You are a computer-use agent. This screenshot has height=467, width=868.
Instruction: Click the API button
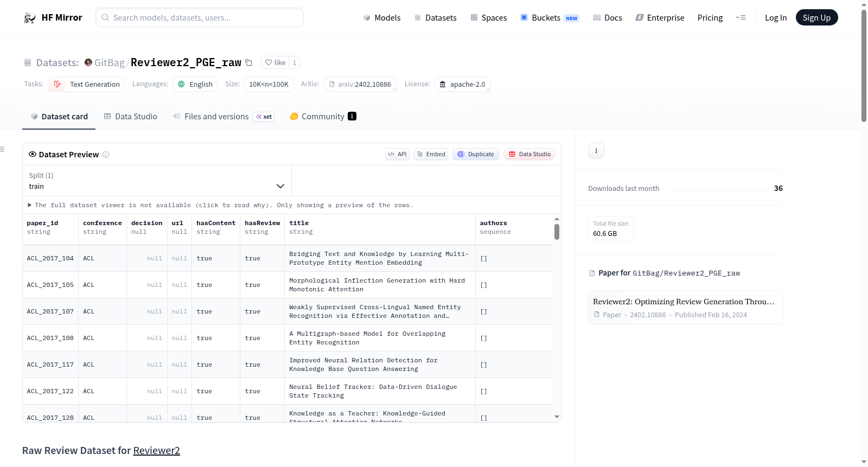(397, 154)
